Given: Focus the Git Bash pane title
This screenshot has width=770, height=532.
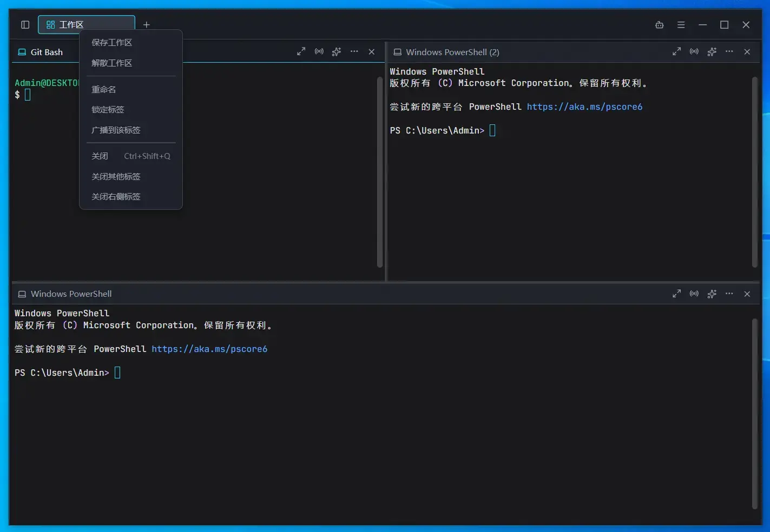Looking at the screenshot, I should tap(47, 52).
